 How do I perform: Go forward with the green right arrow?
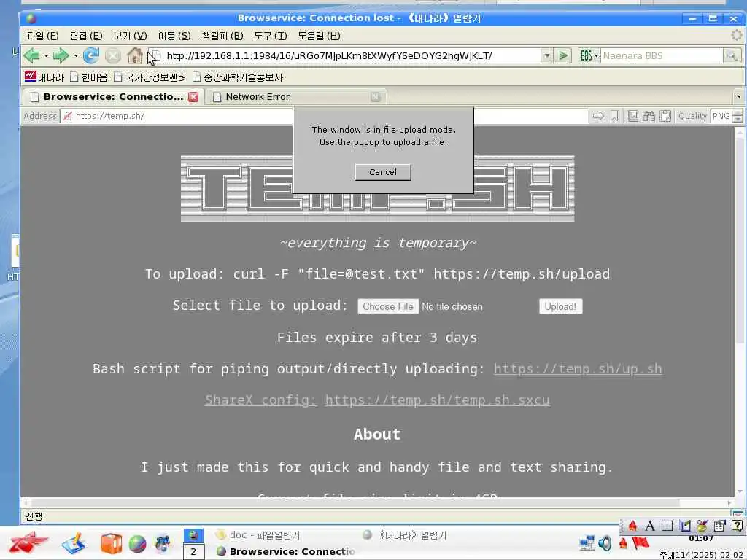tap(61, 55)
